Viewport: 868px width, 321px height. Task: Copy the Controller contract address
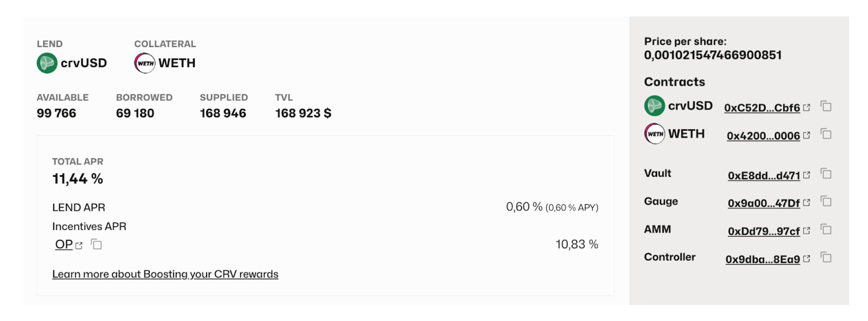click(x=826, y=258)
